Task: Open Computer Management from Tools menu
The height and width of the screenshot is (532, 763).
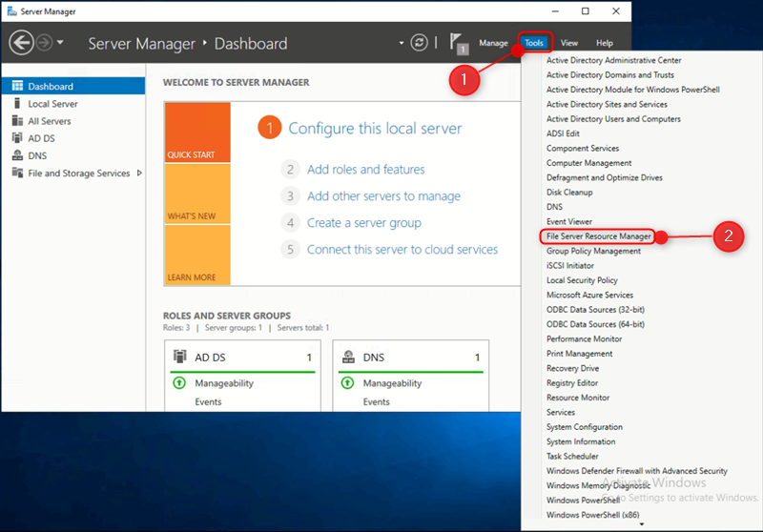Action: (588, 163)
